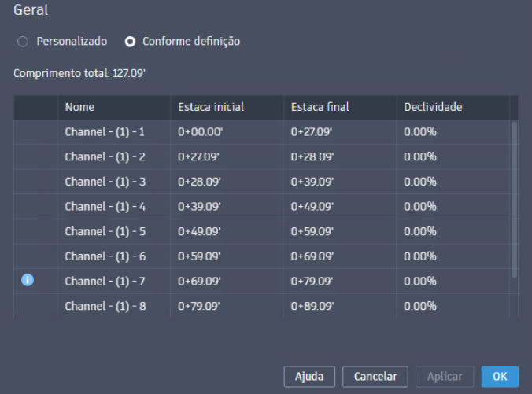Confirm the dialog with OK
This screenshot has height=394, width=532.
pyautogui.click(x=500, y=376)
